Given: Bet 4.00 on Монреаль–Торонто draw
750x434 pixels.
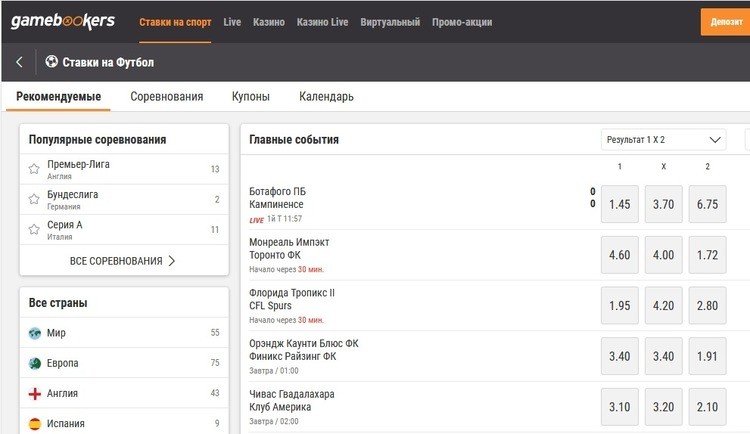Looking at the screenshot, I should click(x=663, y=255).
